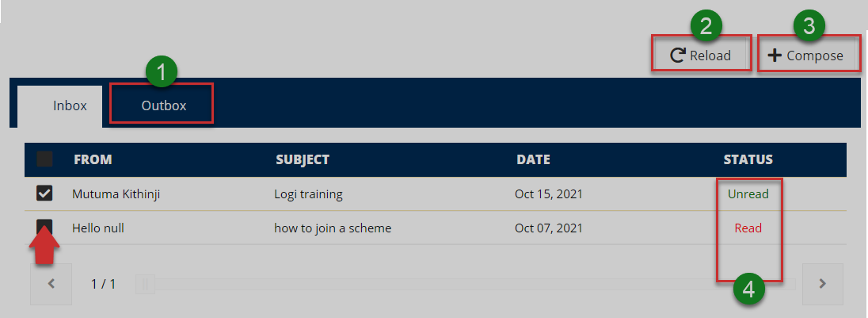
Task: Go to next page arrow
Action: (822, 284)
